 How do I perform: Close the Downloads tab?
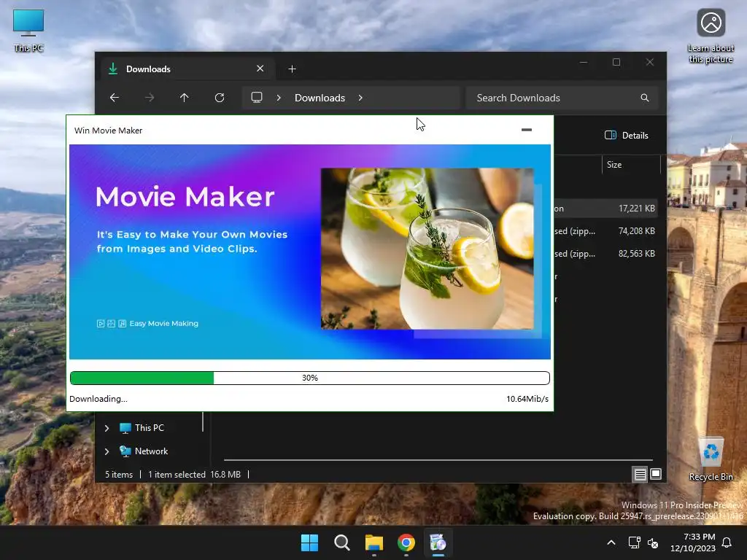coord(260,69)
